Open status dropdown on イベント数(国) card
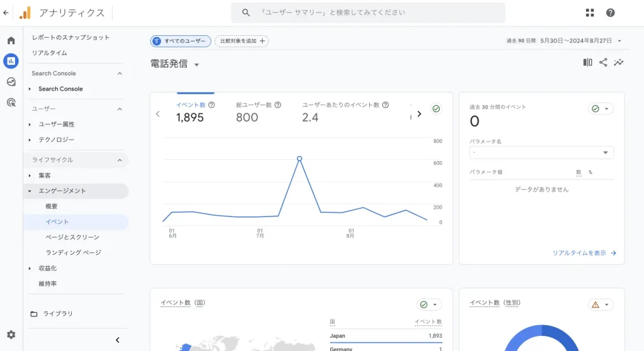The height and width of the screenshot is (351, 644). 429,304
